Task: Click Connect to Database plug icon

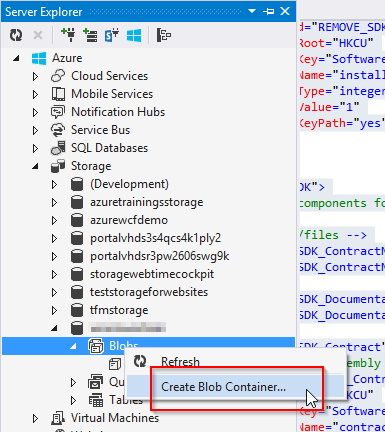Action: point(68,35)
